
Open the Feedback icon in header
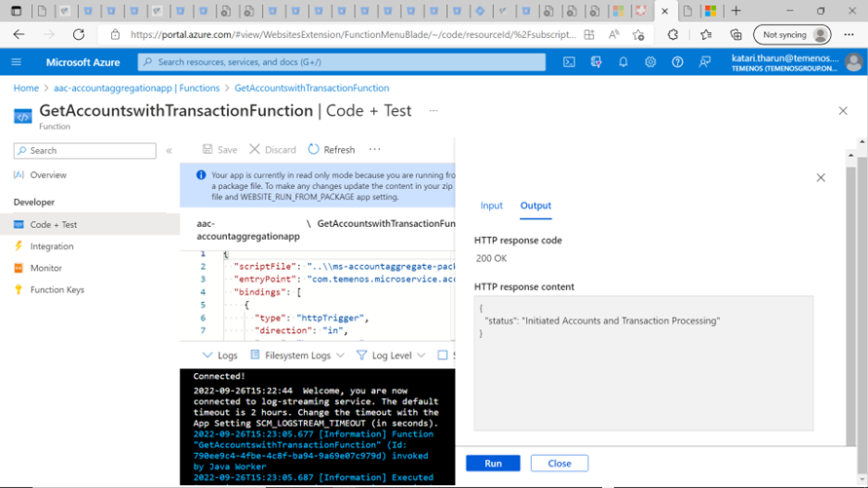704,62
